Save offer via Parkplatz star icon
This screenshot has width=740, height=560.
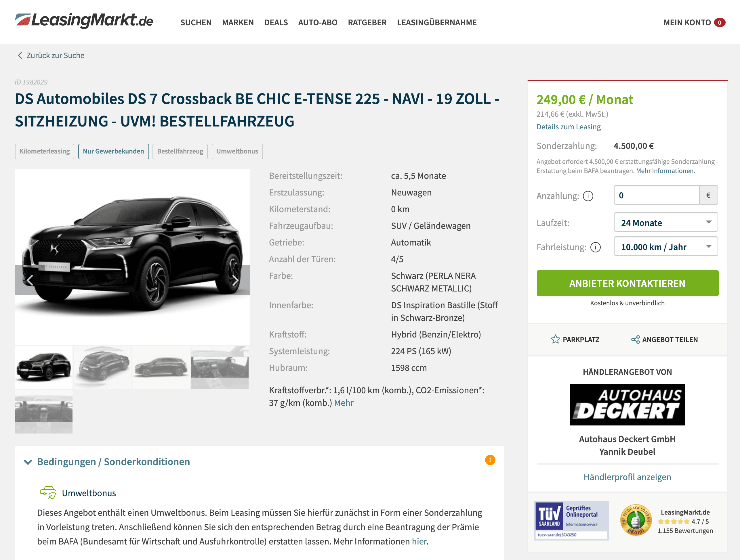point(555,339)
